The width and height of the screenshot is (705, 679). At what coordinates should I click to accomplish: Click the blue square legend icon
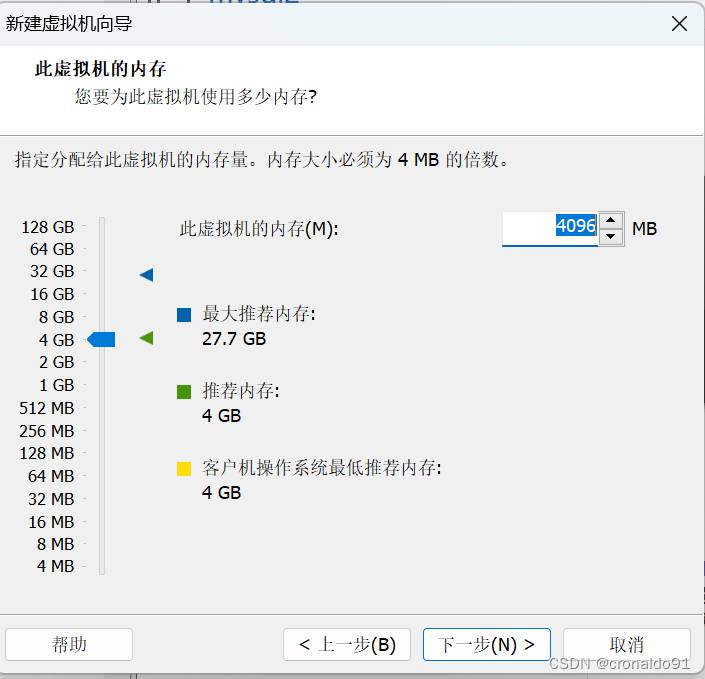click(x=184, y=315)
